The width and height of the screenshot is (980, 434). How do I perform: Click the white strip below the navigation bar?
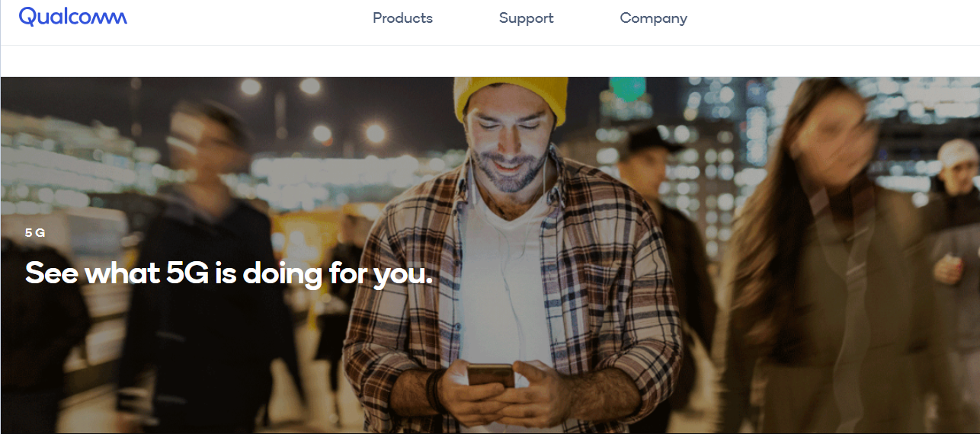pos(490,61)
